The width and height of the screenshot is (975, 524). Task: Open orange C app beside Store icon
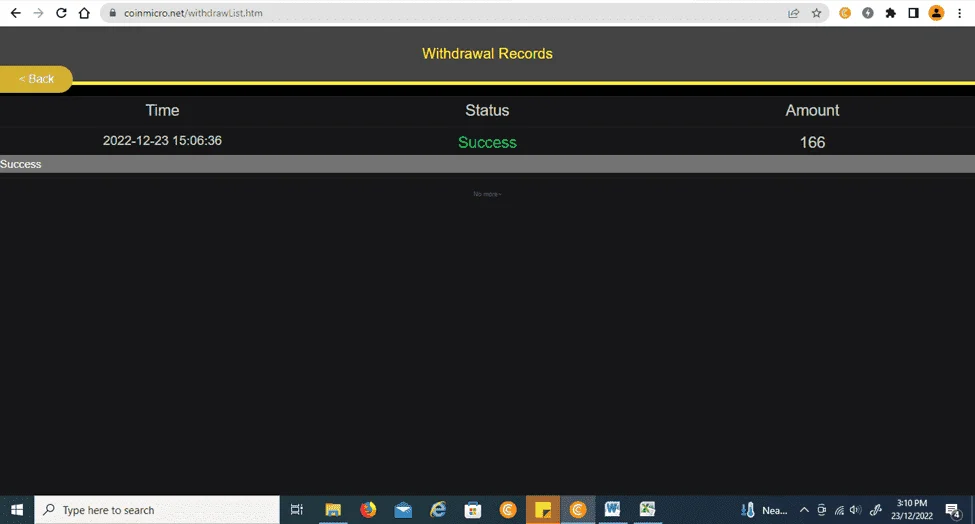click(x=508, y=510)
